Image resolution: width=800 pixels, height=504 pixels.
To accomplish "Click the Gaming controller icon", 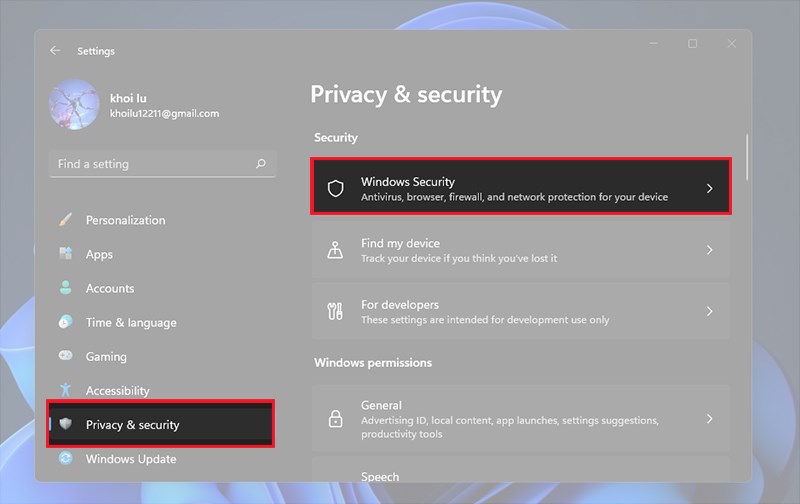I will [66, 356].
